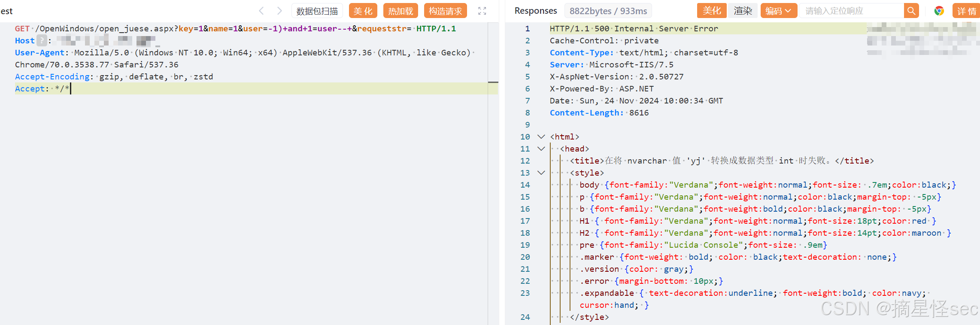Click the Cache-Control: private line
This screenshot has height=325, width=980.
coord(604,41)
